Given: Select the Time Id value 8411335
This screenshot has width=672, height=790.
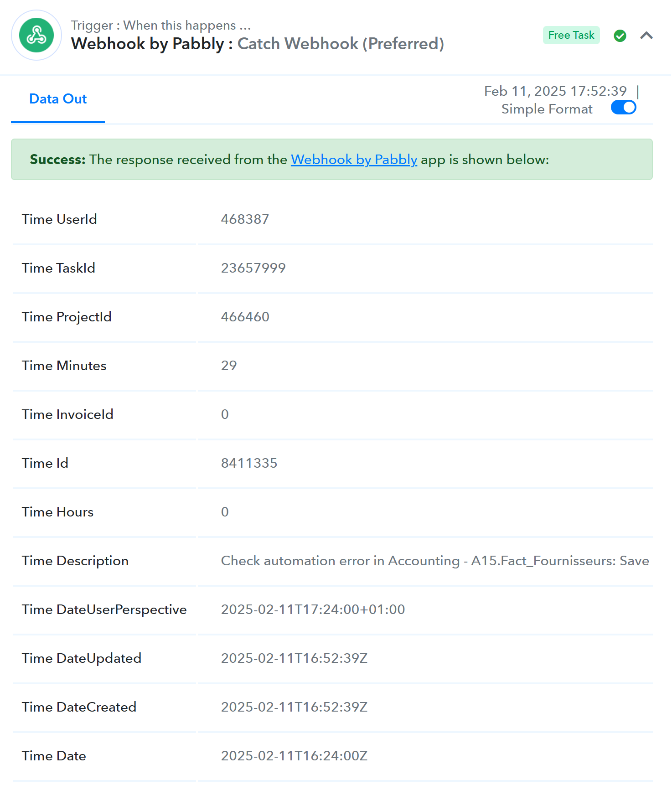Looking at the screenshot, I should pos(249,463).
